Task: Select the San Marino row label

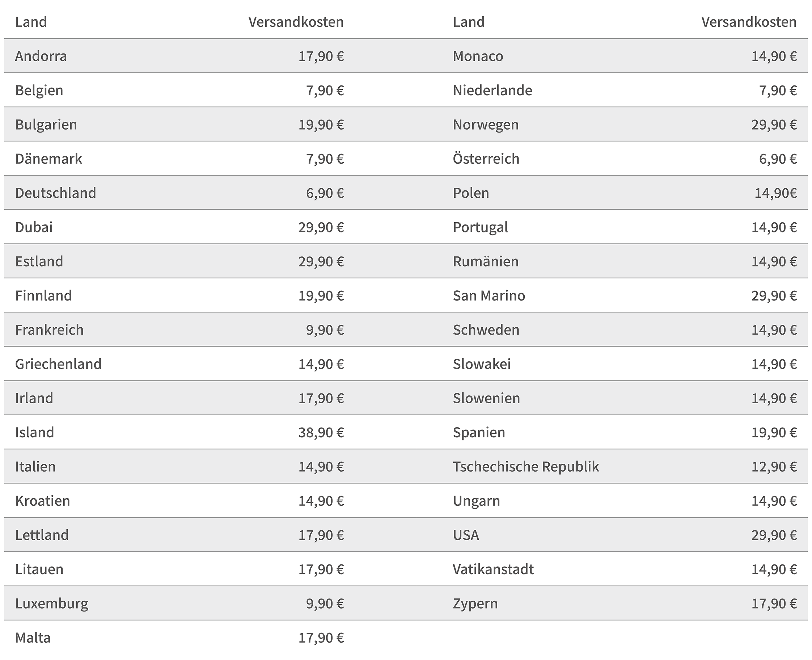Action: click(489, 296)
